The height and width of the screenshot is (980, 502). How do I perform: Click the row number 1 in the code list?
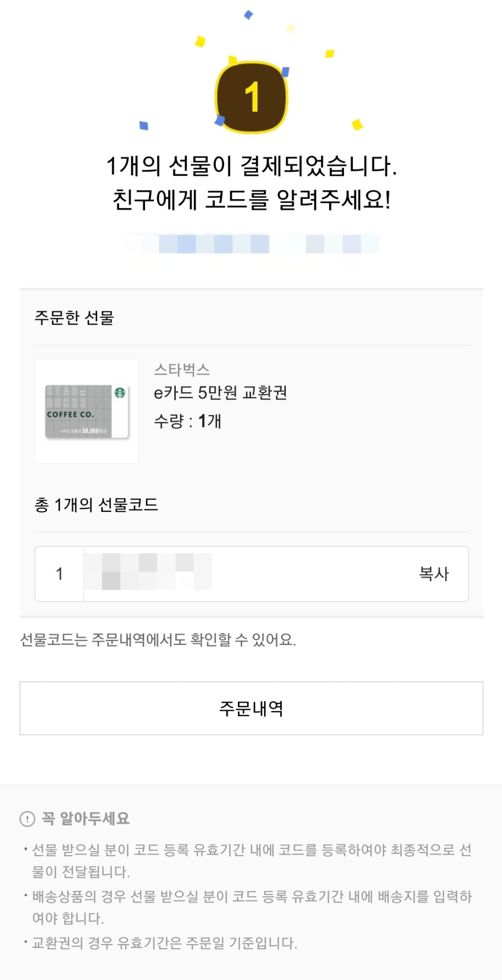(59, 574)
